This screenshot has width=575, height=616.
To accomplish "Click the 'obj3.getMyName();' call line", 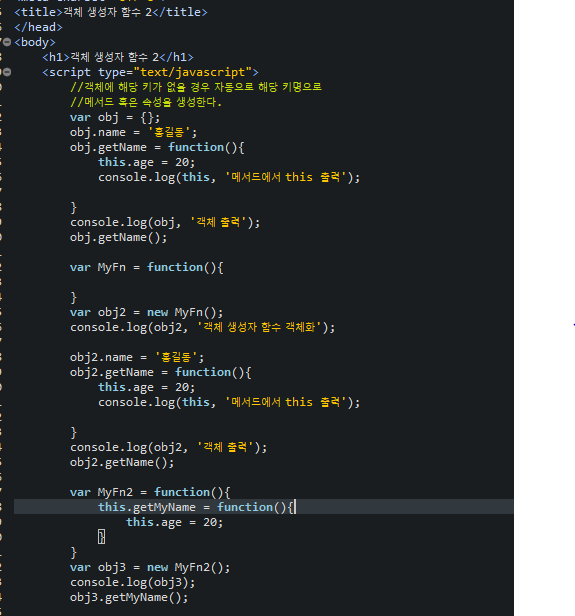I will pos(129,597).
